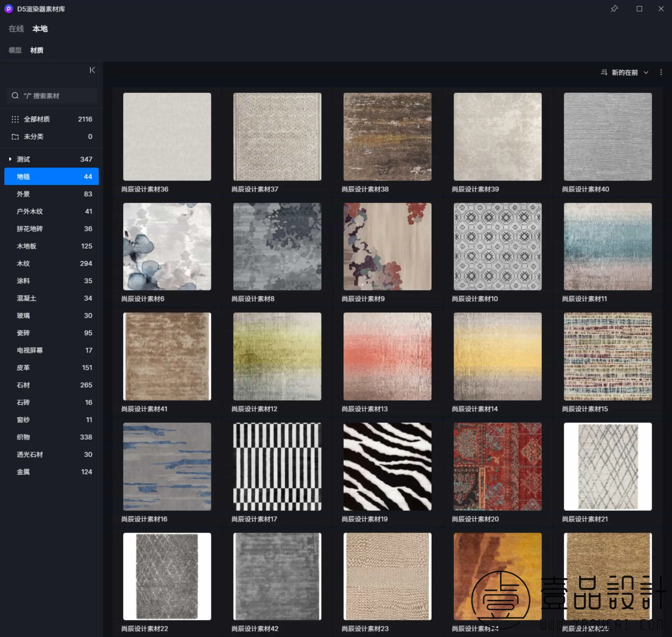Click the D5 app logo icon
Screen dimensions: 672x637
click(8, 9)
